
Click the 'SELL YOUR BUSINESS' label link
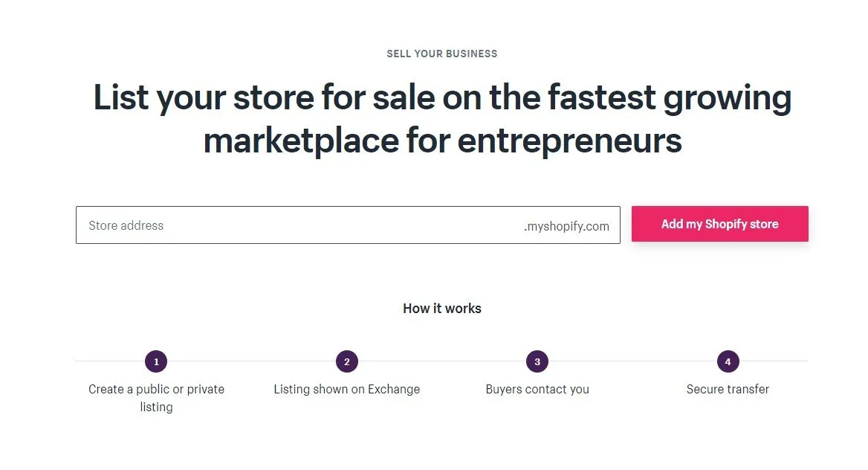(x=441, y=53)
